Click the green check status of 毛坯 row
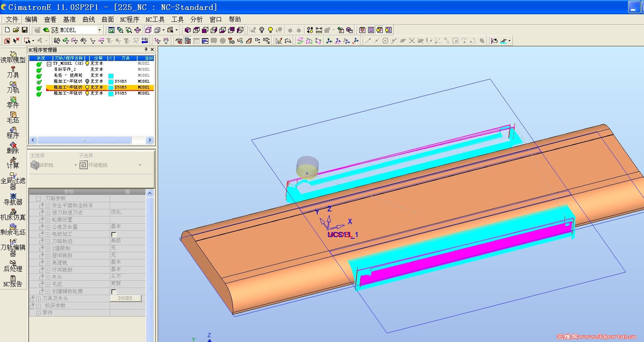 coord(39,76)
